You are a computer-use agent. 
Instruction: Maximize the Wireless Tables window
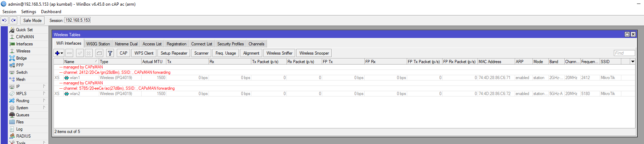click(x=627, y=34)
